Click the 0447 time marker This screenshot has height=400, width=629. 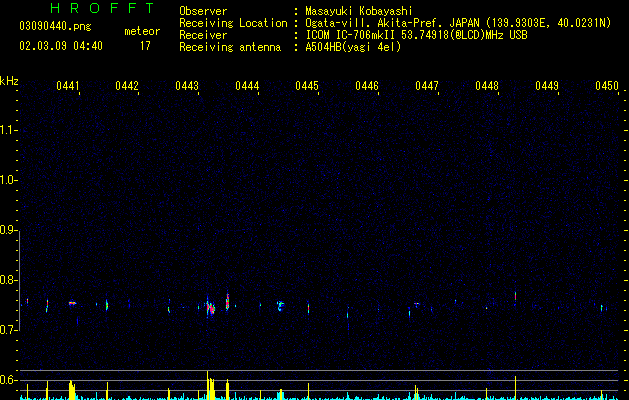427,86
